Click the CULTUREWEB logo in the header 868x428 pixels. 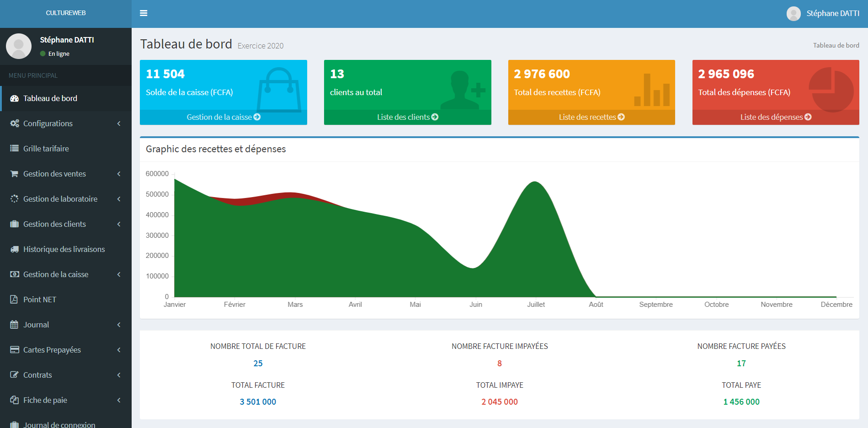click(66, 13)
